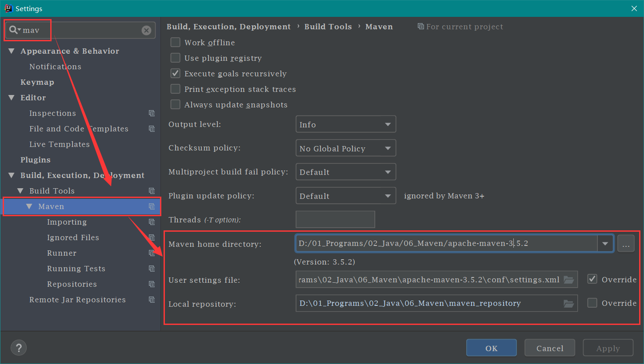
Task: Click the OK button
Action: [x=491, y=348]
